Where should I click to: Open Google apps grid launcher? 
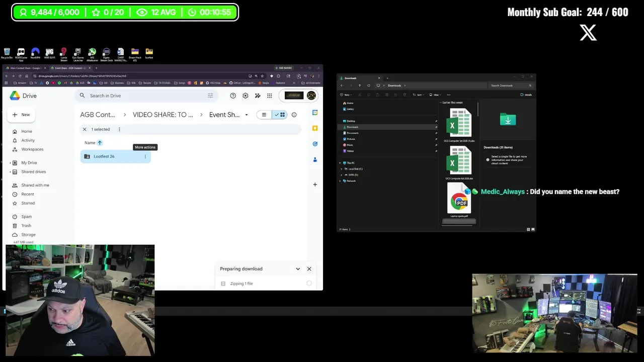(270, 96)
